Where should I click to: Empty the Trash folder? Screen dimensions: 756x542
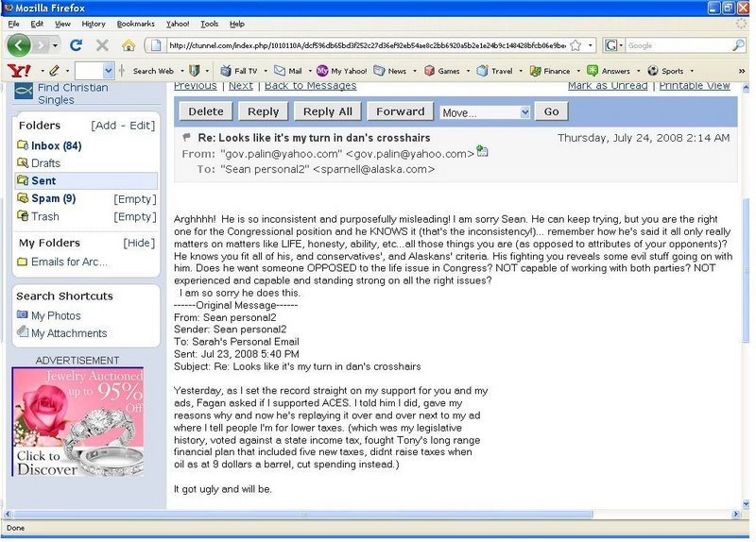click(x=135, y=217)
